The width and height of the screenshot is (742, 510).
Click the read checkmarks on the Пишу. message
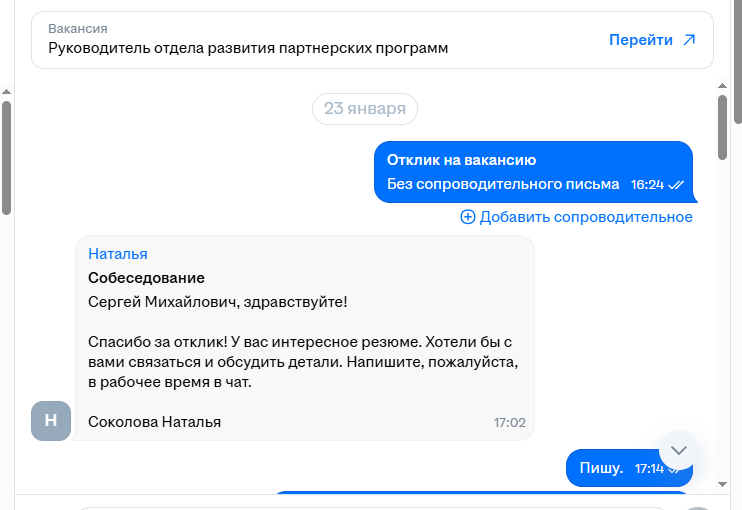click(x=675, y=467)
